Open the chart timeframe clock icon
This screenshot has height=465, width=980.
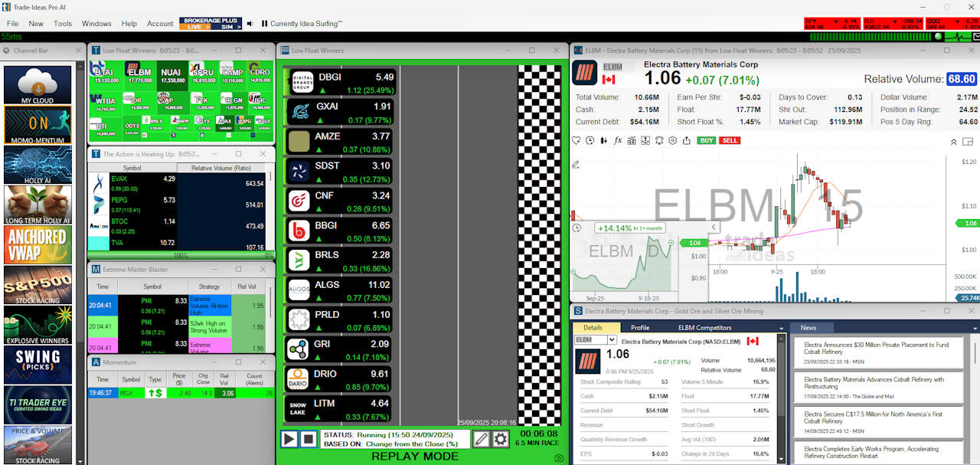click(x=590, y=140)
